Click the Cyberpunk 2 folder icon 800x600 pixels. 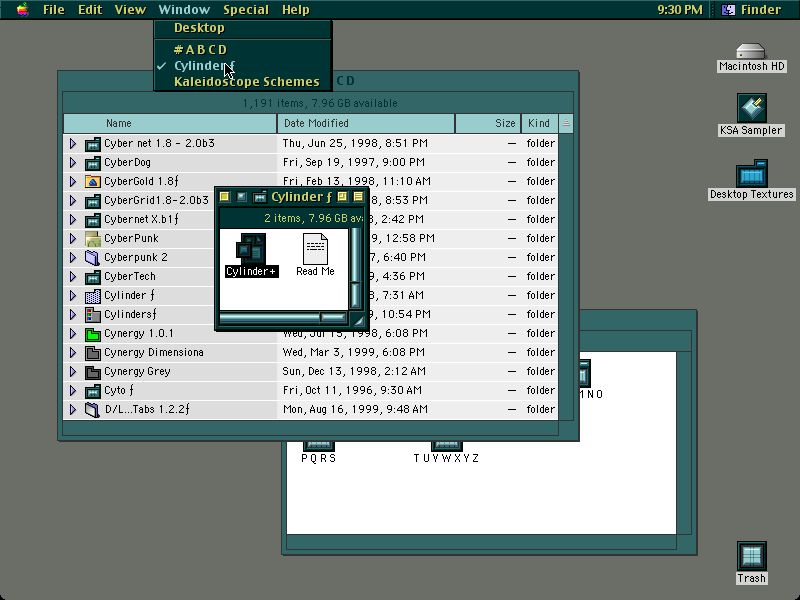[92, 258]
